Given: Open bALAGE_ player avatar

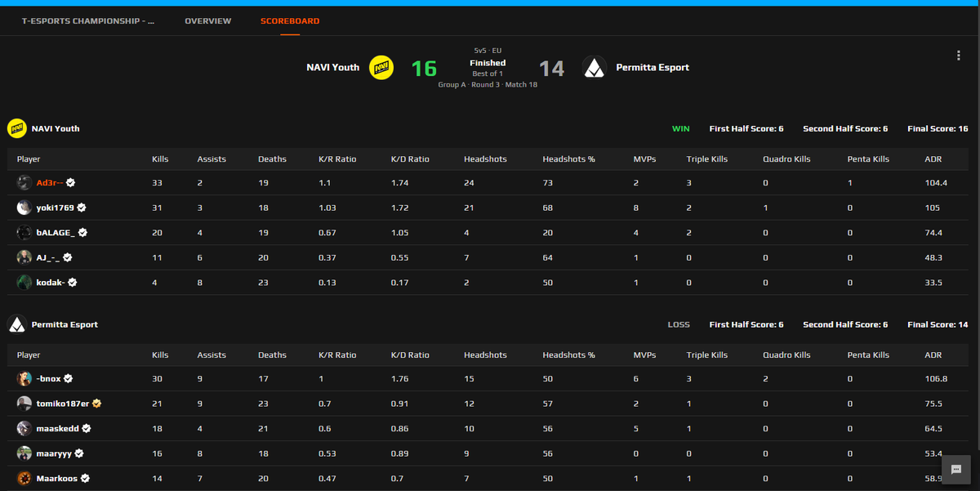Looking at the screenshot, I should click(24, 233).
